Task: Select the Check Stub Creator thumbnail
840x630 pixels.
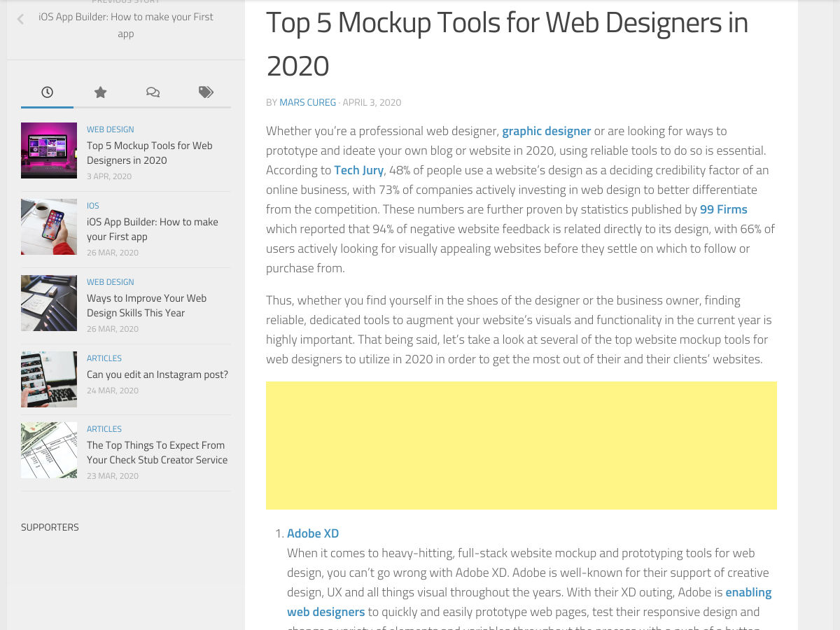Action: (49, 450)
